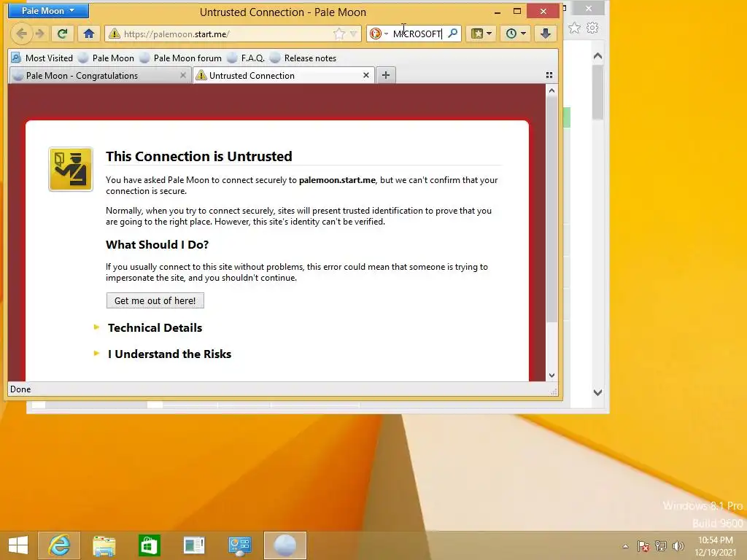Click scroll up arrow in background window
The width and height of the screenshot is (747, 560).
click(598, 56)
